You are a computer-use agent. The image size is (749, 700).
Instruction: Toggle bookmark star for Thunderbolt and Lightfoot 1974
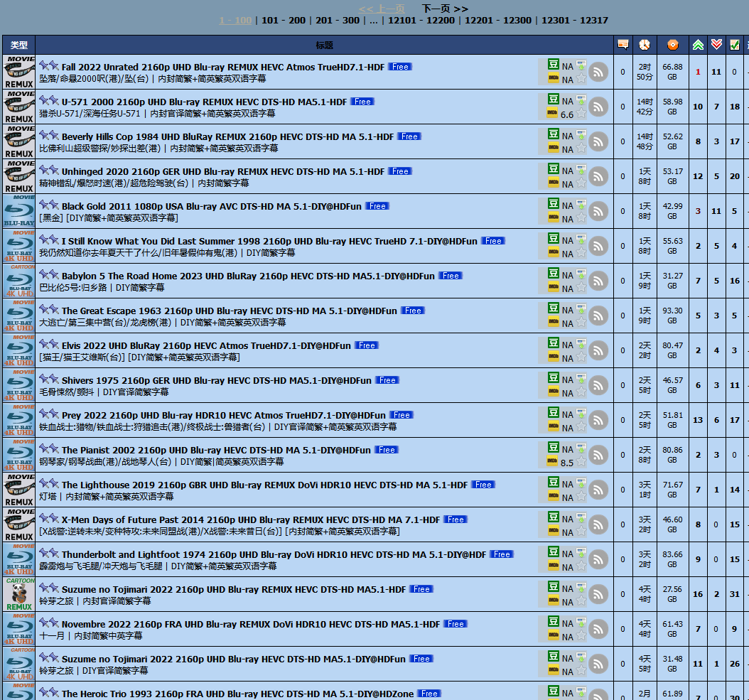(581, 566)
